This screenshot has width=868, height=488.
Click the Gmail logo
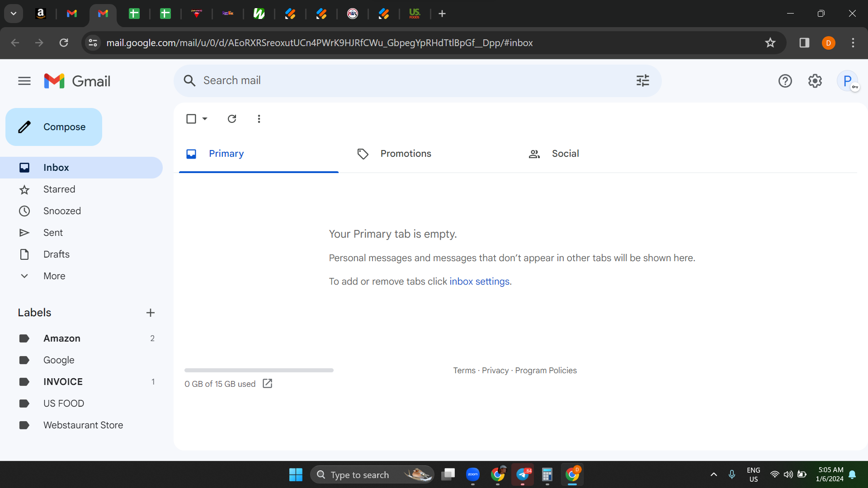click(x=77, y=81)
